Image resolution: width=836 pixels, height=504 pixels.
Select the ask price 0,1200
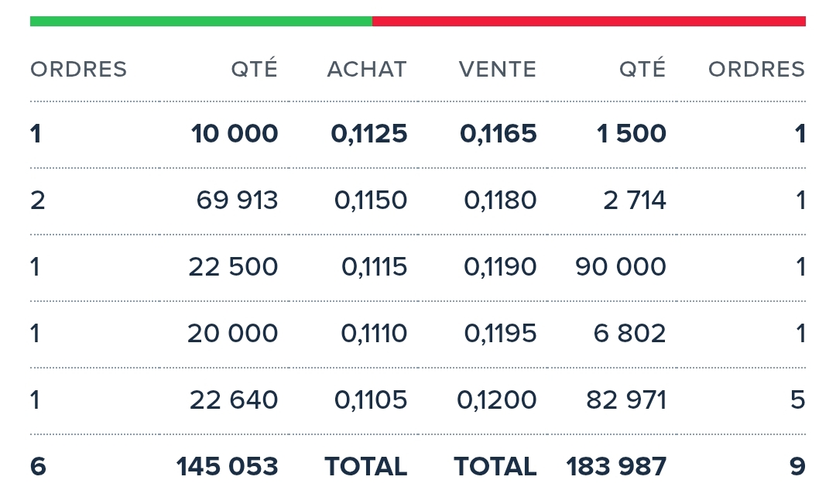(x=497, y=400)
